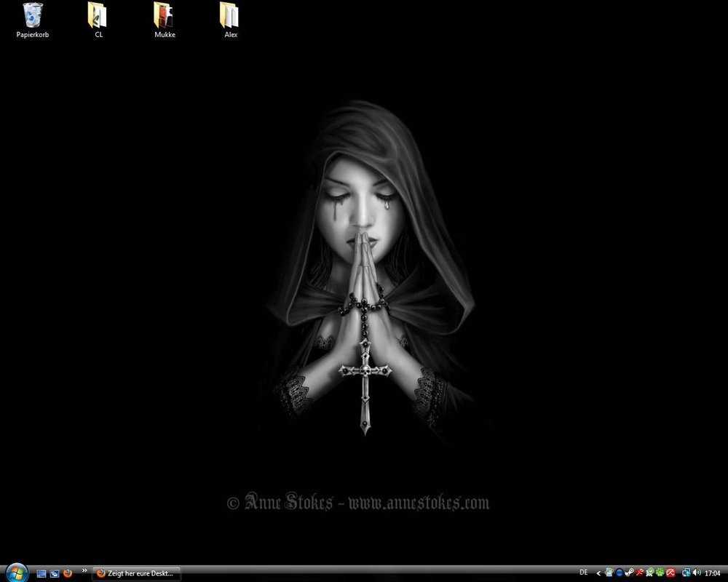Click the Steam tray icon
728x582 pixels.
click(x=629, y=573)
